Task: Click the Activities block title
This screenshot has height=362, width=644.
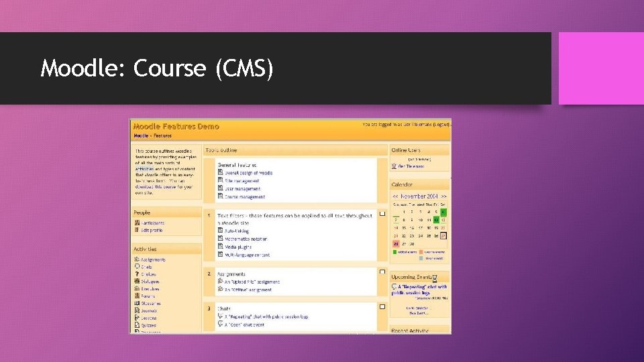Action: click(x=145, y=249)
